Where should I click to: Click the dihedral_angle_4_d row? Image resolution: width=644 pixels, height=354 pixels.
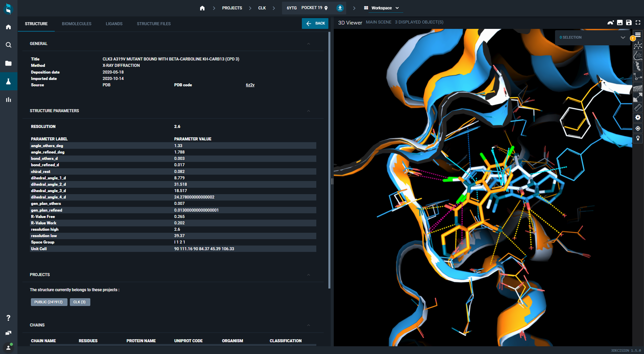(173, 197)
